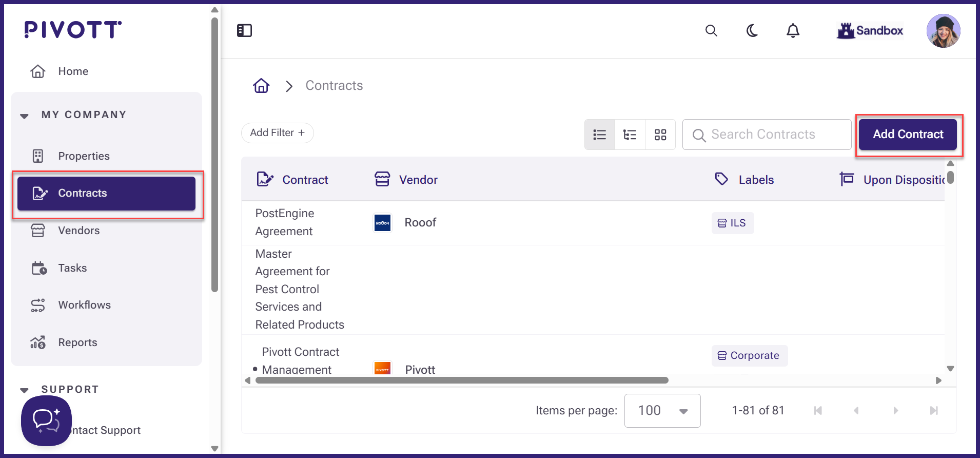
Task: Toggle the sidebar panel icon
Action: [244, 31]
